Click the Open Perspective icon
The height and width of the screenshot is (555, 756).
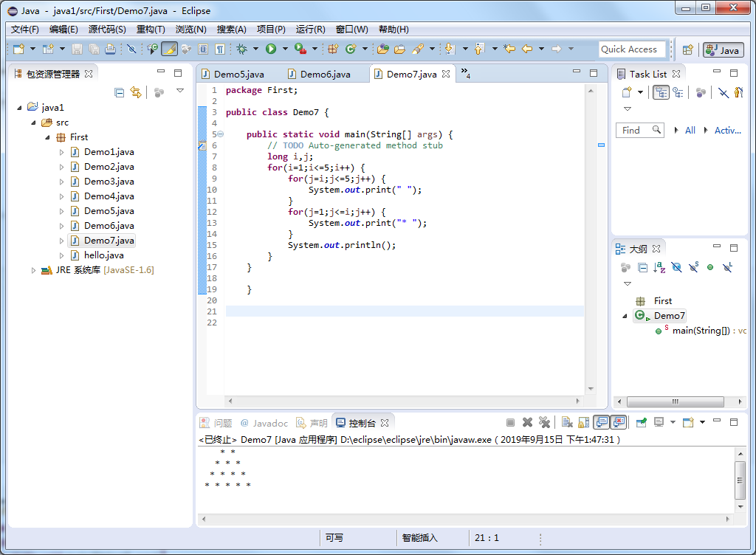(x=688, y=49)
